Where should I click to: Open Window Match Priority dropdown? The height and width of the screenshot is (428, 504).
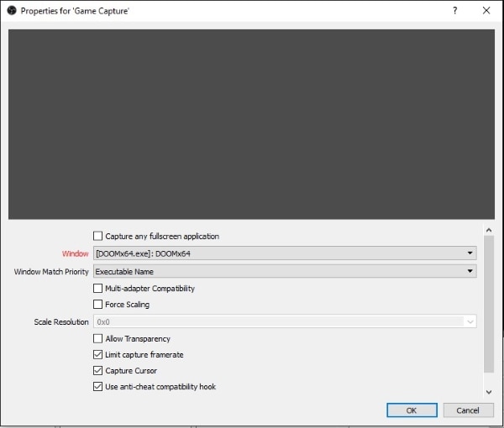click(x=285, y=271)
